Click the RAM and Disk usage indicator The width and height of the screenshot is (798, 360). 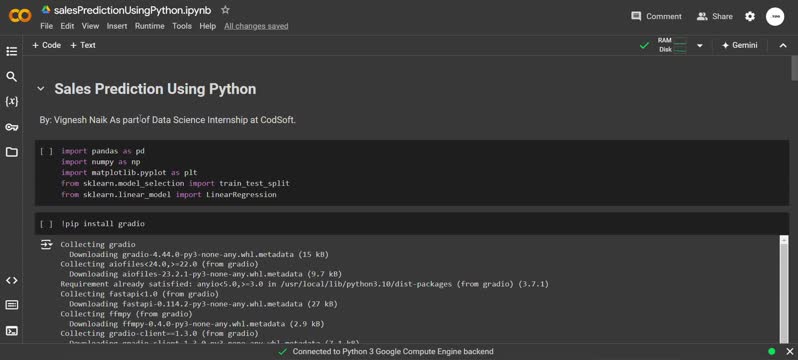tap(672, 45)
